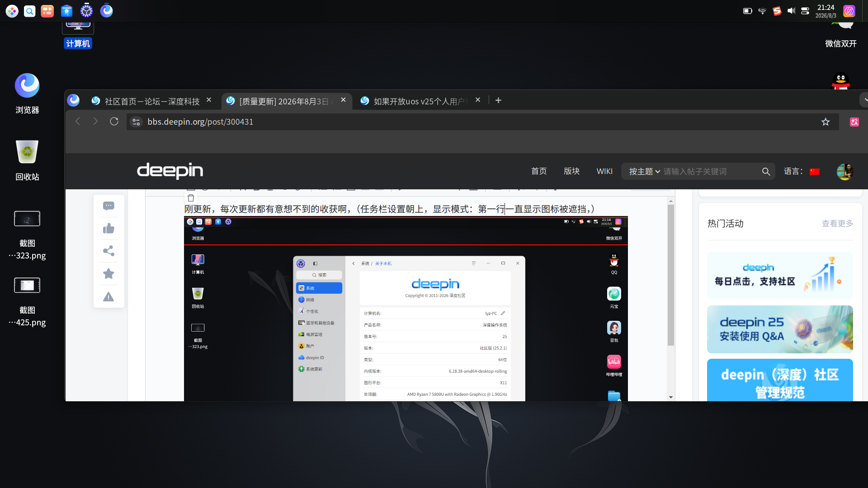Image resolution: width=868 pixels, height=488 pixels.
Task: Go back to the previous page
Action: 78,122
